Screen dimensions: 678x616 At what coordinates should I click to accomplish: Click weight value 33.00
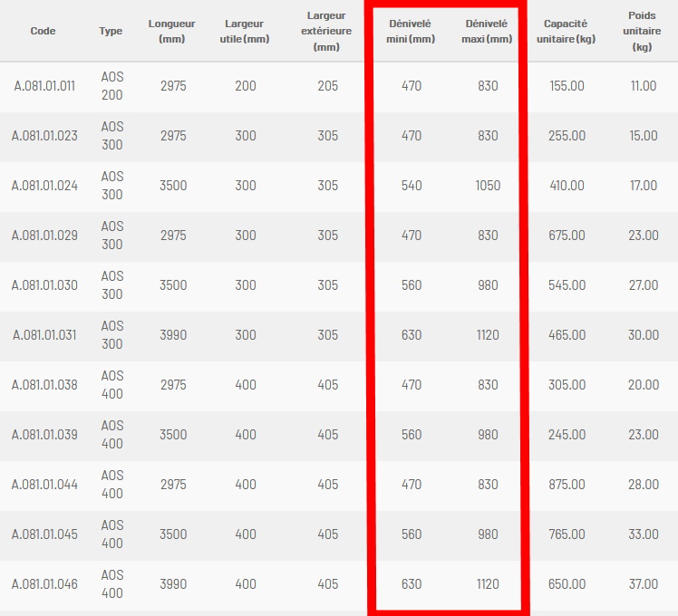click(x=644, y=534)
